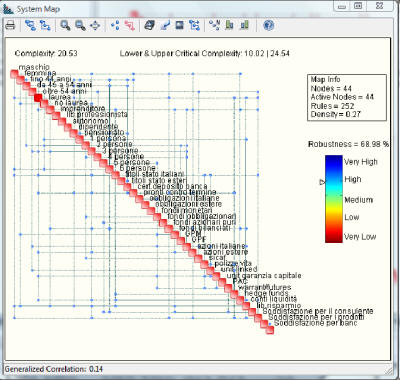Screen dimensions: 400x380
Task: Click the zoom out magnifier
Action: [x=80, y=26]
